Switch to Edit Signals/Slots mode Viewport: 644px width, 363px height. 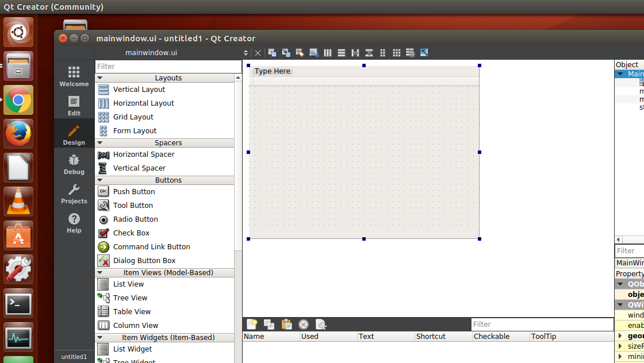coord(286,53)
